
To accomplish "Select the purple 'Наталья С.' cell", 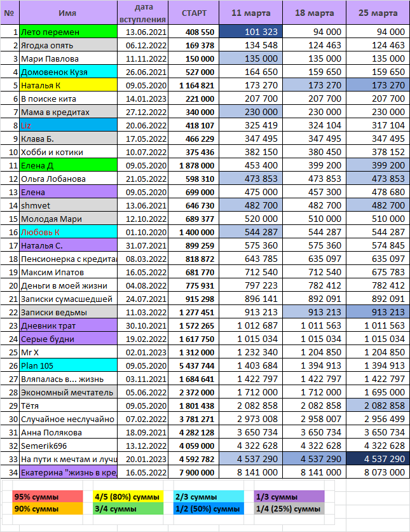I will point(68,245).
